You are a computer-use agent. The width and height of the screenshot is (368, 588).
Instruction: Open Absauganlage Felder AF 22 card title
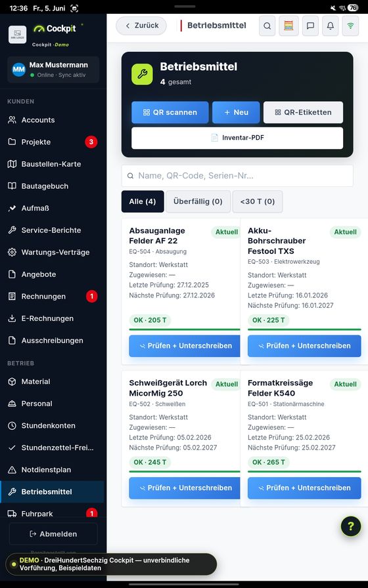tap(157, 236)
